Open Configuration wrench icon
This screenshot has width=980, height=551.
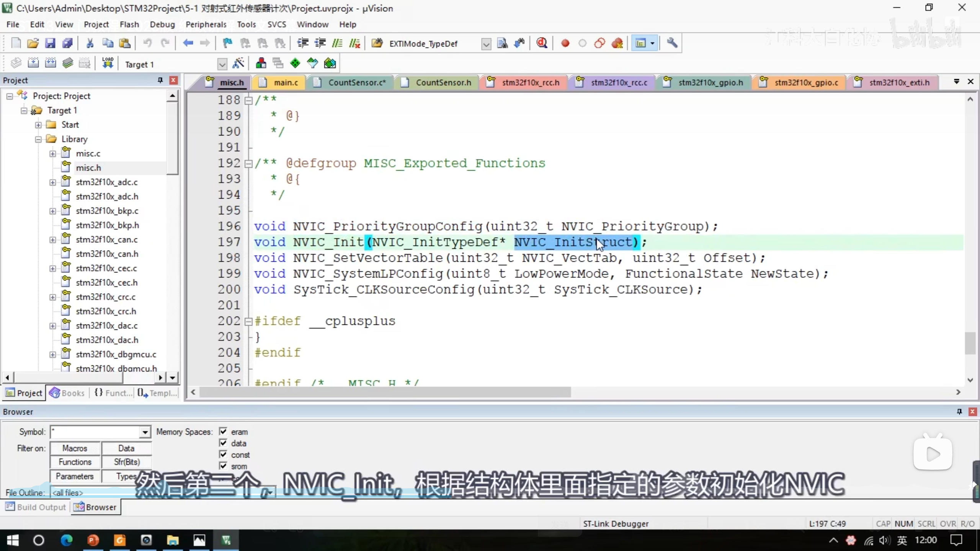click(x=672, y=43)
